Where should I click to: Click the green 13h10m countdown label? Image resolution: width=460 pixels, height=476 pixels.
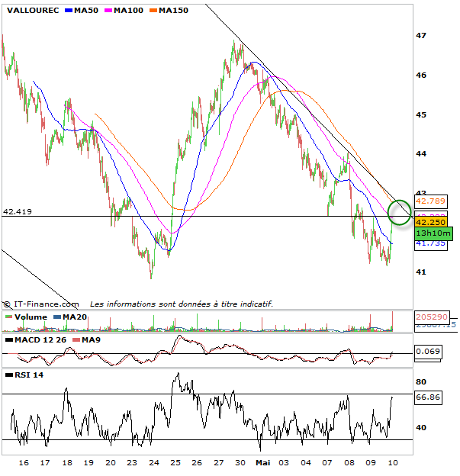pos(433,233)
